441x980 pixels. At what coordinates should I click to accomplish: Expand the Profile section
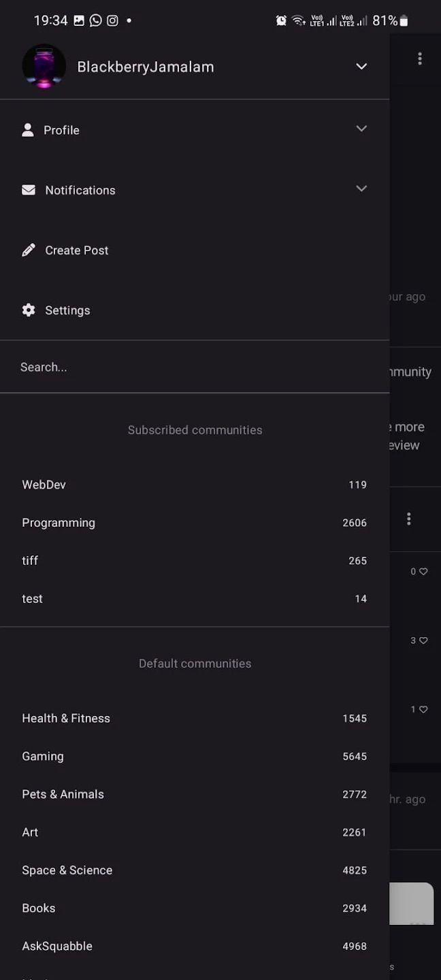[361, 129]
